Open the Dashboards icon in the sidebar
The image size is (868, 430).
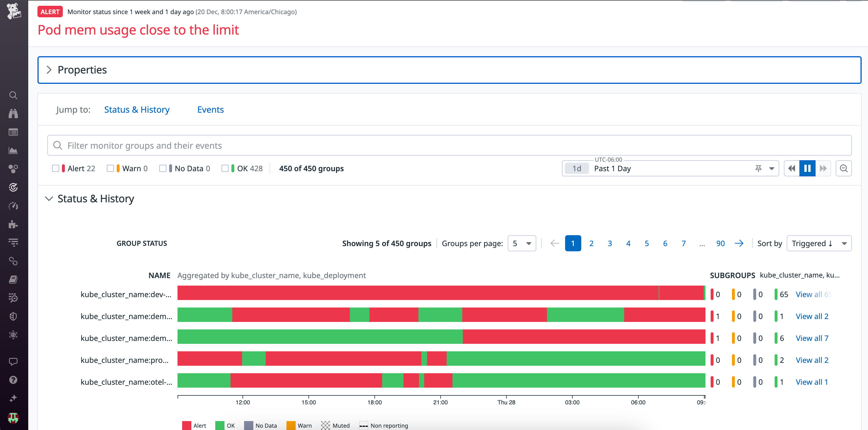14,151
